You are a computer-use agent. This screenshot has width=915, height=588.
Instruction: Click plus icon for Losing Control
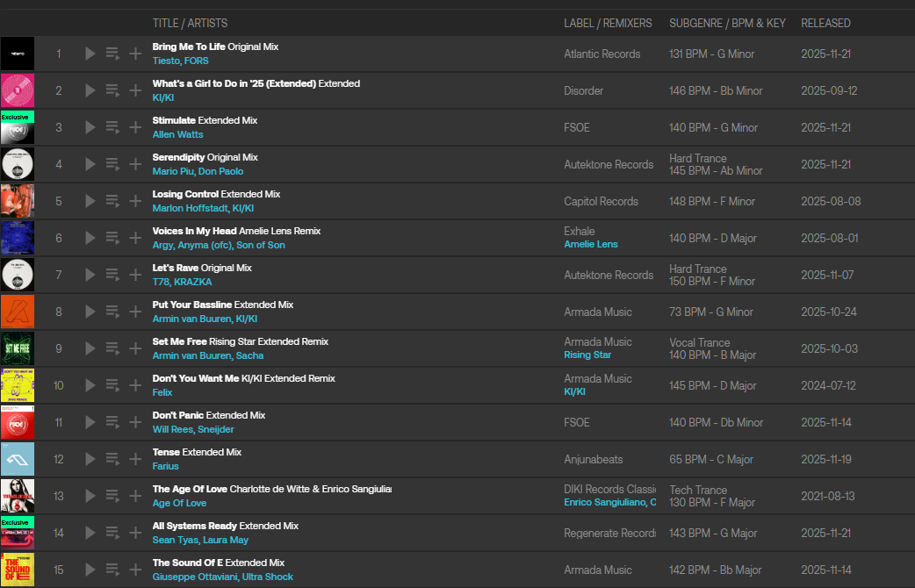click(x=135, y=201)
